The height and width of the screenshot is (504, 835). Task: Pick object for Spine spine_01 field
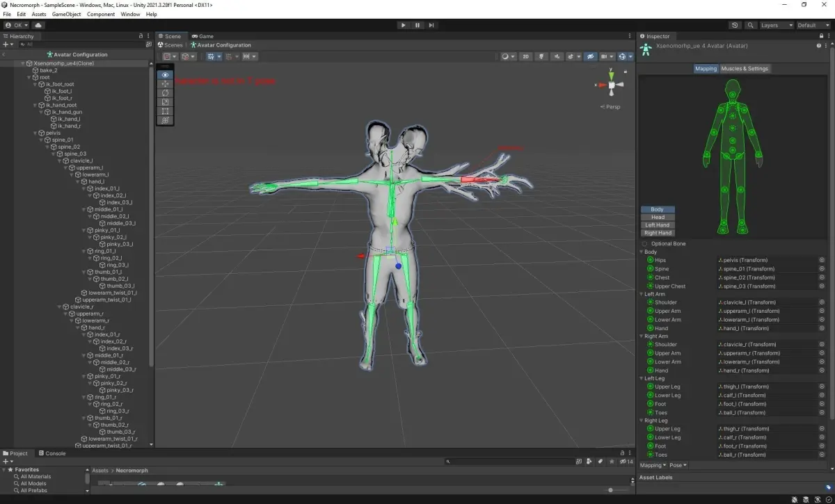click(822, 269)
